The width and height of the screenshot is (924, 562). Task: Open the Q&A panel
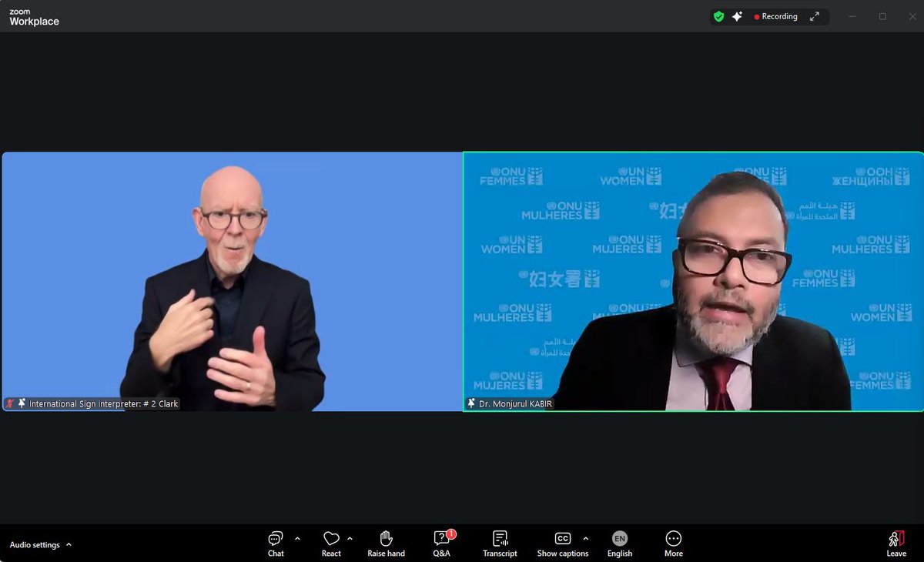tap(441, 544)
